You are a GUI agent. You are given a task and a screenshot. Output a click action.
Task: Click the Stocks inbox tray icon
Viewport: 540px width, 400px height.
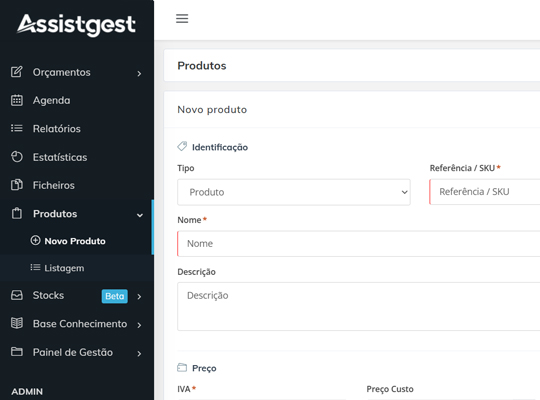[17, 295]
